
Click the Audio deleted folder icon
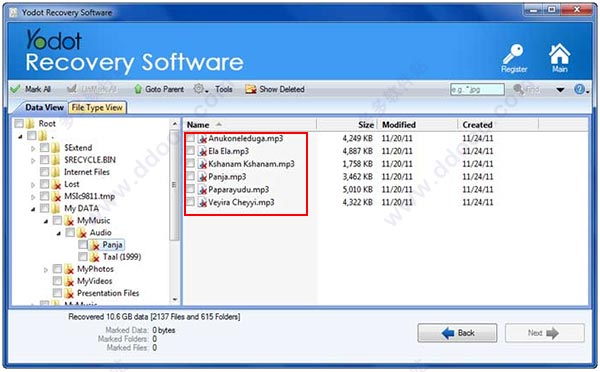point(82,233)
